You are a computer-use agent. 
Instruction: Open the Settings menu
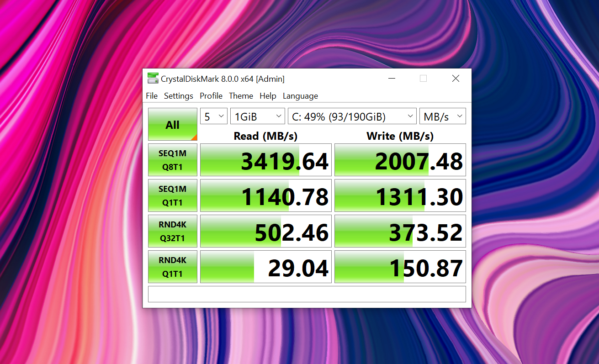pyautogui.click(x=179, y=96)
